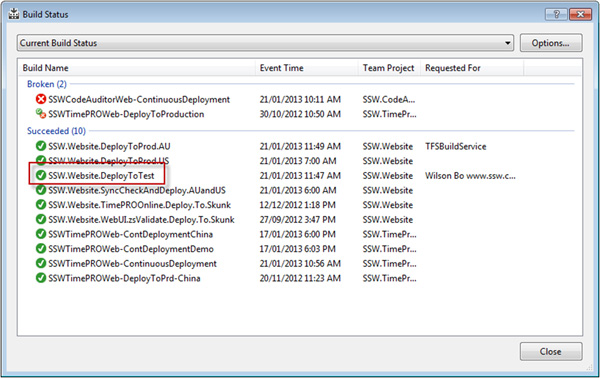
Task: Open the Current Build Status dropdown
Action: (265, 43)
